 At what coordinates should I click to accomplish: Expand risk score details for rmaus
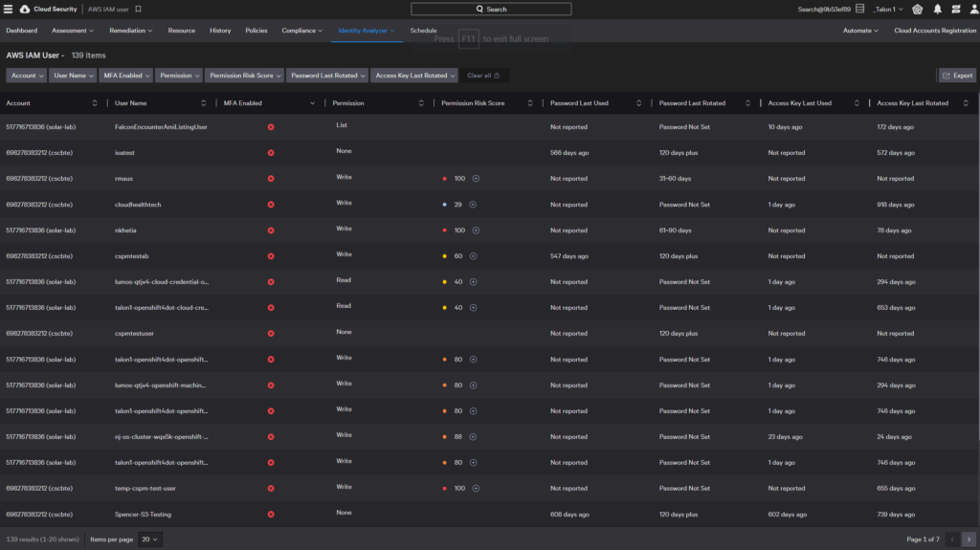click(476, 179)
